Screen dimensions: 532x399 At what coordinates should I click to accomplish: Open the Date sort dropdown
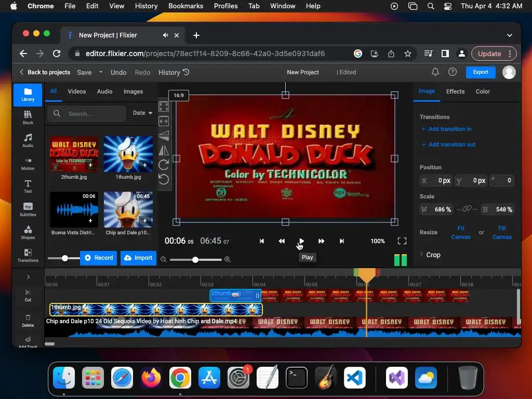coord(142,113)
